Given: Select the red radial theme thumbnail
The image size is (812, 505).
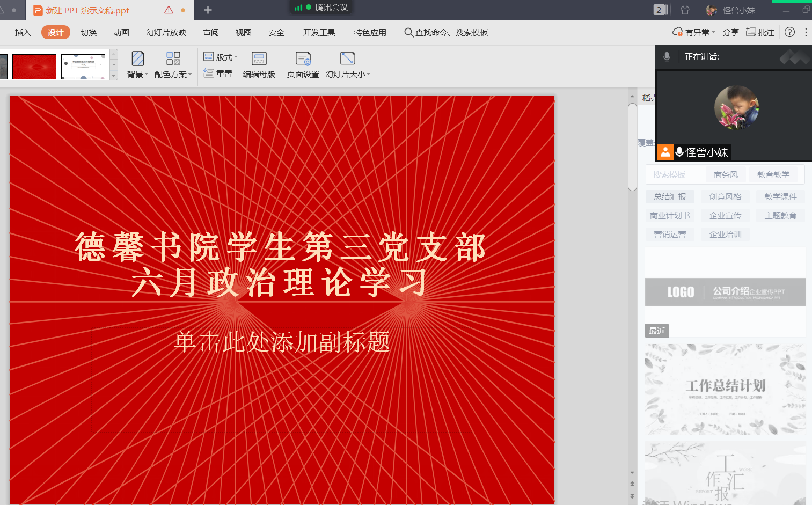Looking at the screenshot, I should click(x=34, y=67).
